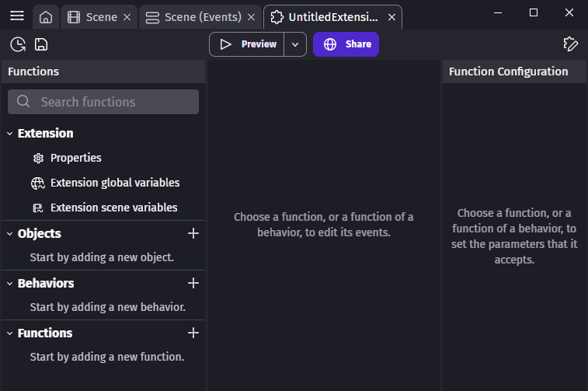Open the hamburger main menu
The height and width of the screenshot is (391, 588).
pos(16,16)
